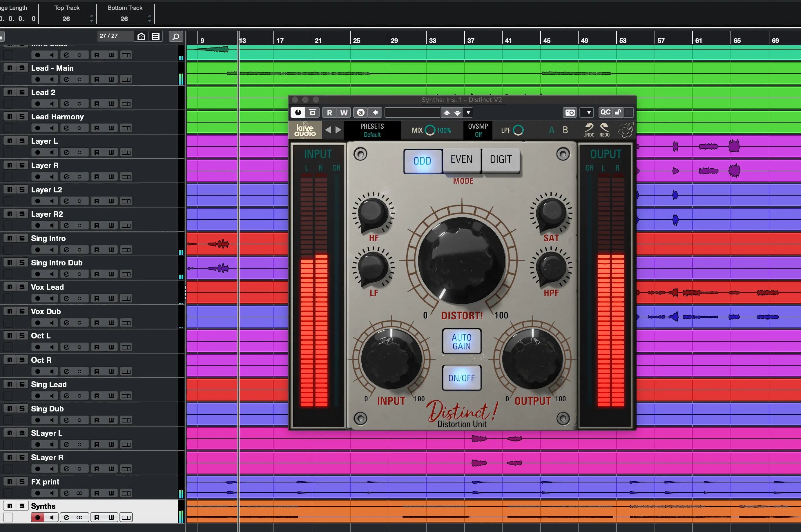Open the preset browser dropdown arrow
The image size is (801, 532).
click(468, 112)
